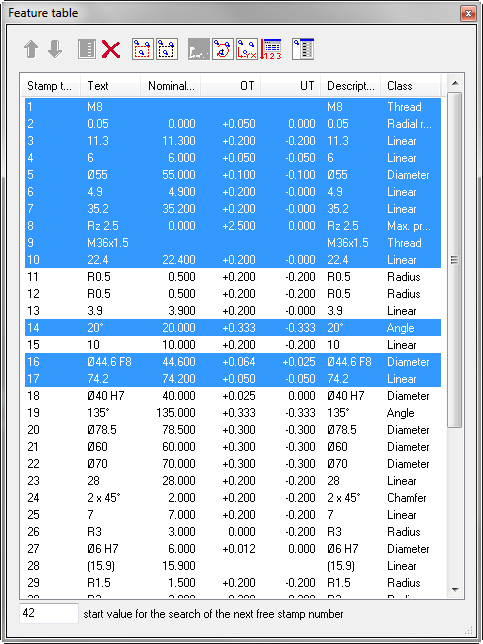Select stamp row 11 with text R0.5
483x644 pixels.
click(233, 277)
